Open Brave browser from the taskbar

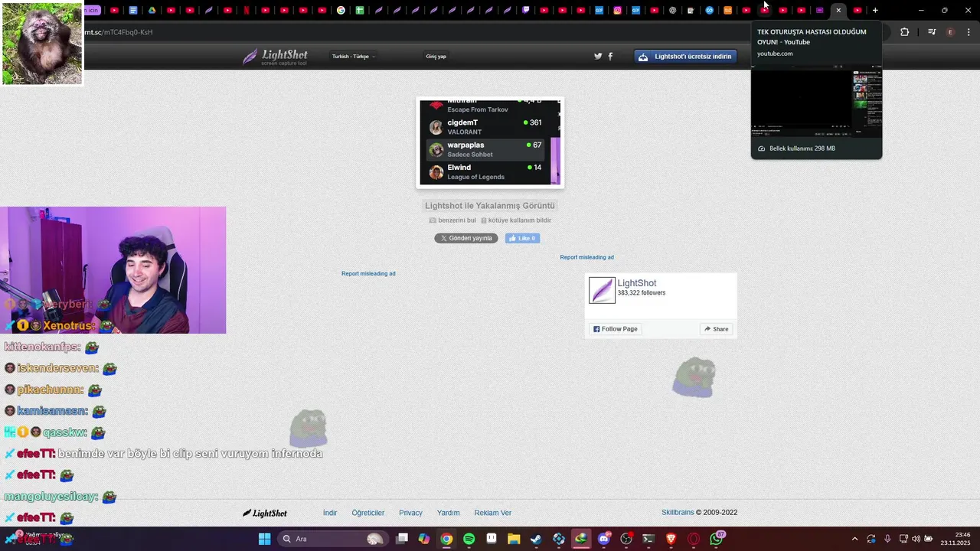point(671,539)
